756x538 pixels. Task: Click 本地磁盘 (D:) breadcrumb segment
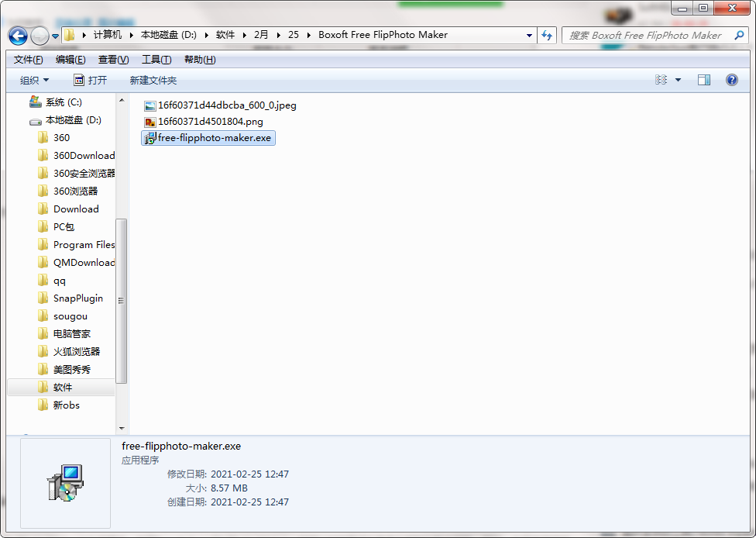tap(169, 35)
